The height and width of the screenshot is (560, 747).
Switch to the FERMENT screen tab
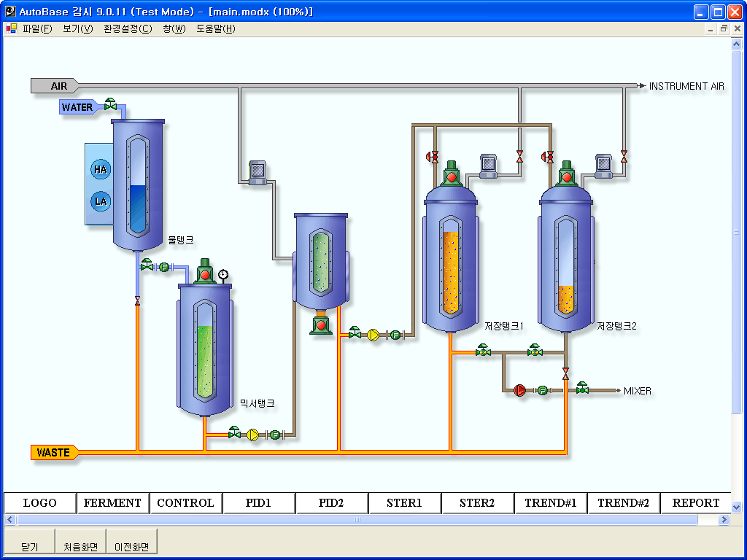pyautogui.click(x=112, y=502)
